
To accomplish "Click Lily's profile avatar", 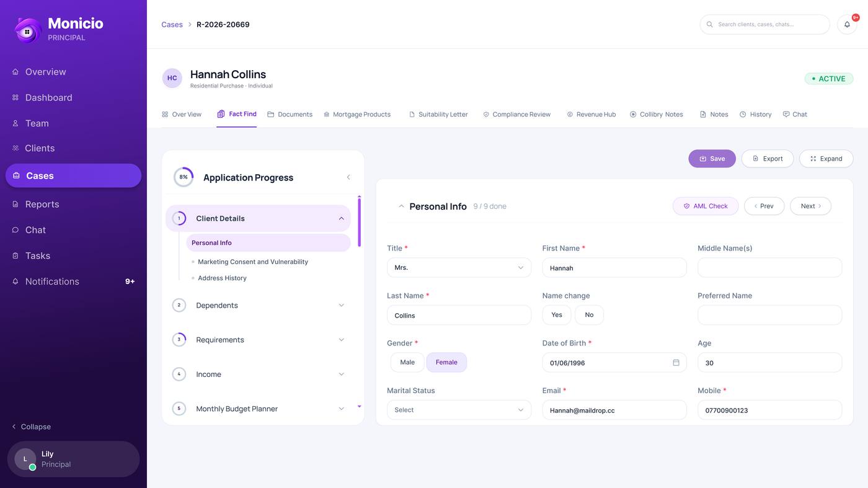I will (25, 459).
